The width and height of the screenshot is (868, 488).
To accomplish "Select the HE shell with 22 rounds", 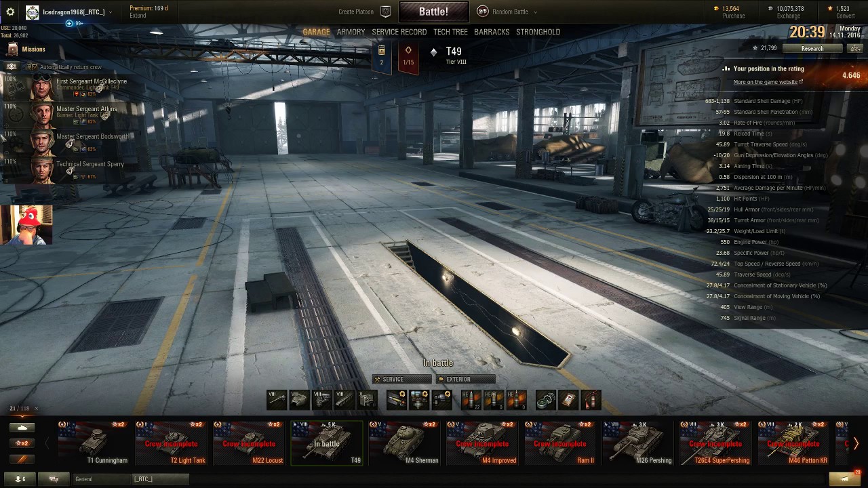I will pos(471,400).
